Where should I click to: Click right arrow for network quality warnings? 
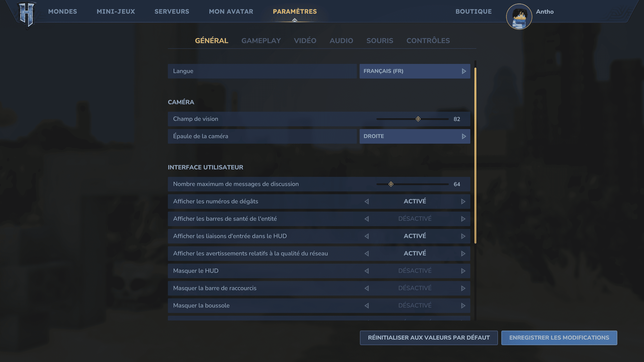463,254
